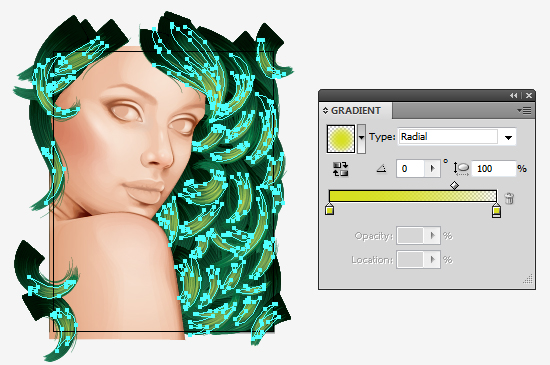Click the Opacity input field
The height and width of the screenshot is (365, 550).
[x=410, y=235]
